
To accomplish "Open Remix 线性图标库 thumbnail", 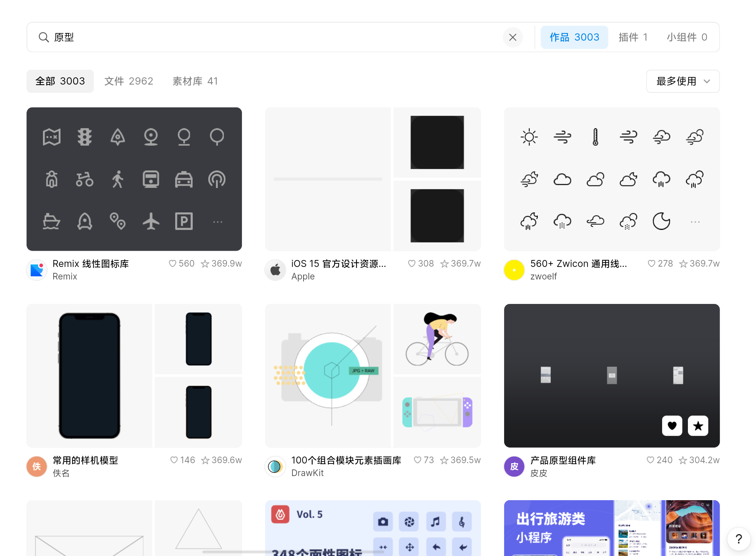I will (134, 179).
